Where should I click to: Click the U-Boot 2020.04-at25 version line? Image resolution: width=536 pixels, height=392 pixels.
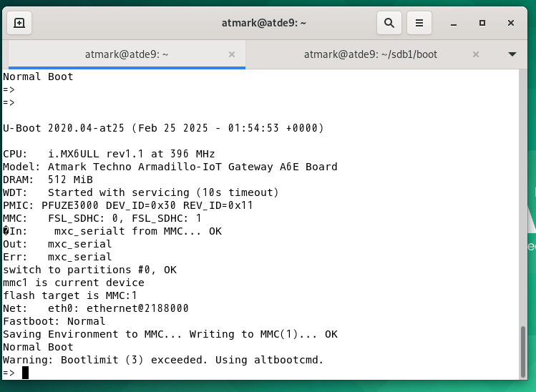point(163,128)
